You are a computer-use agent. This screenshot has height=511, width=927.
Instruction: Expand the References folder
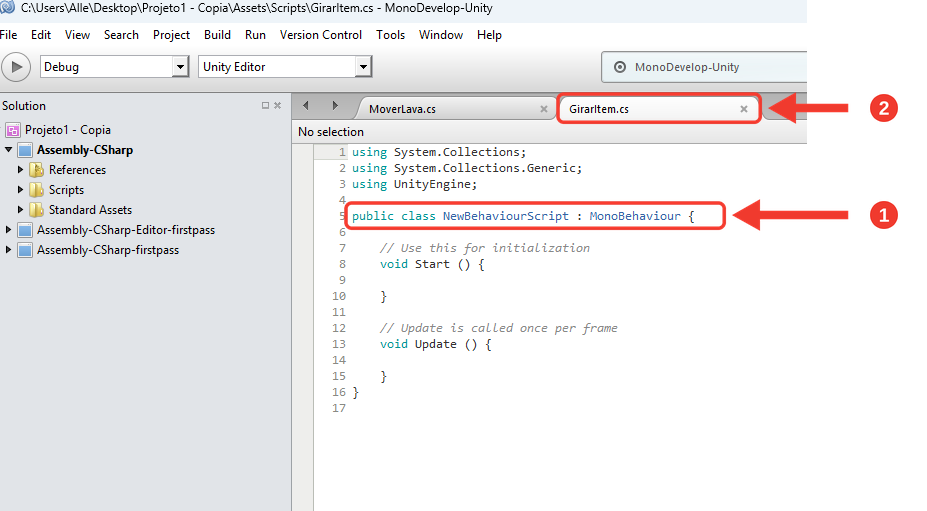tap(21, 170)
